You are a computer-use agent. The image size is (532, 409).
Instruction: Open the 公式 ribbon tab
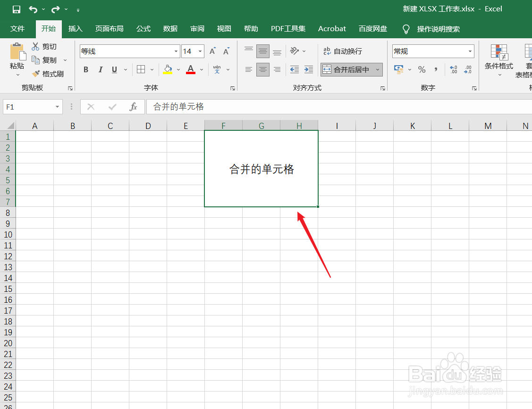(144, 29)
